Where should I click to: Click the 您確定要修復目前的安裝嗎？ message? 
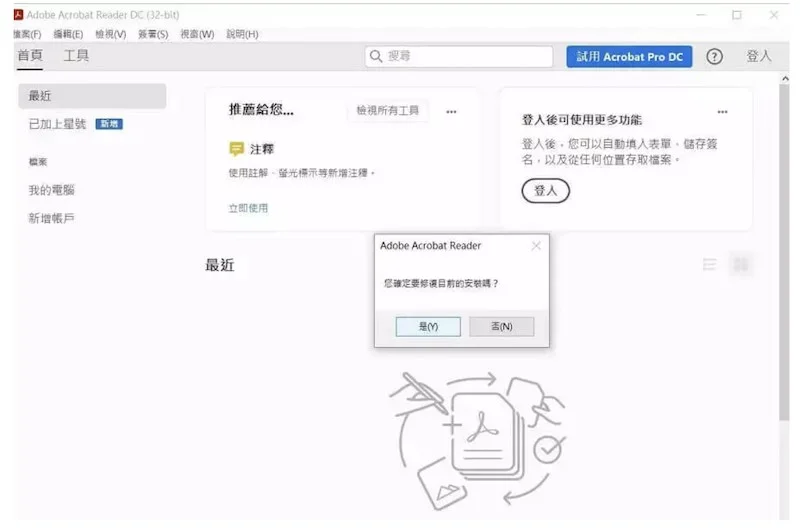pyautogui.click(x=441, y=283)
